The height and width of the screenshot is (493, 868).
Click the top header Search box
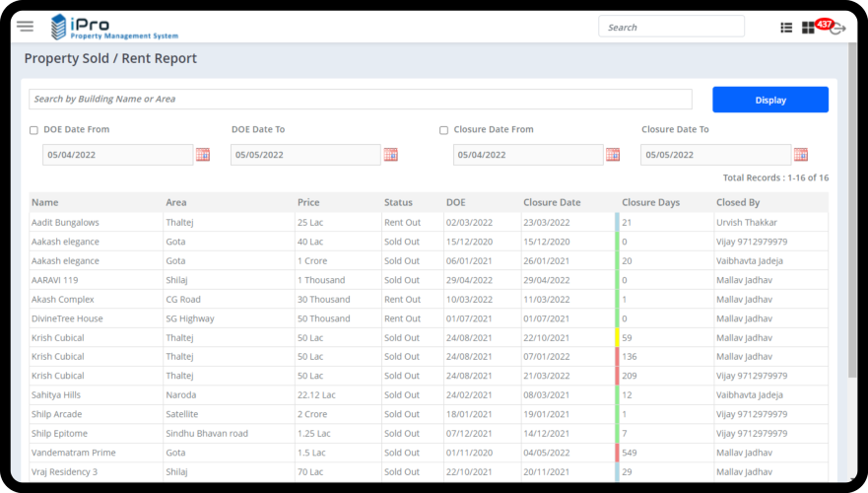pyautogui.click(x=671, y=27)
